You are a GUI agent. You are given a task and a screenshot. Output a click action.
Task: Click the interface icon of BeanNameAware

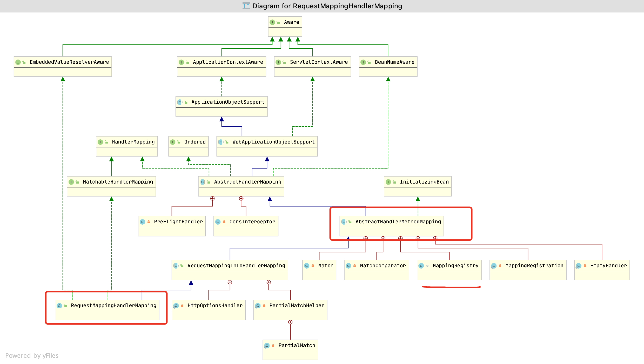coord(363,62)
